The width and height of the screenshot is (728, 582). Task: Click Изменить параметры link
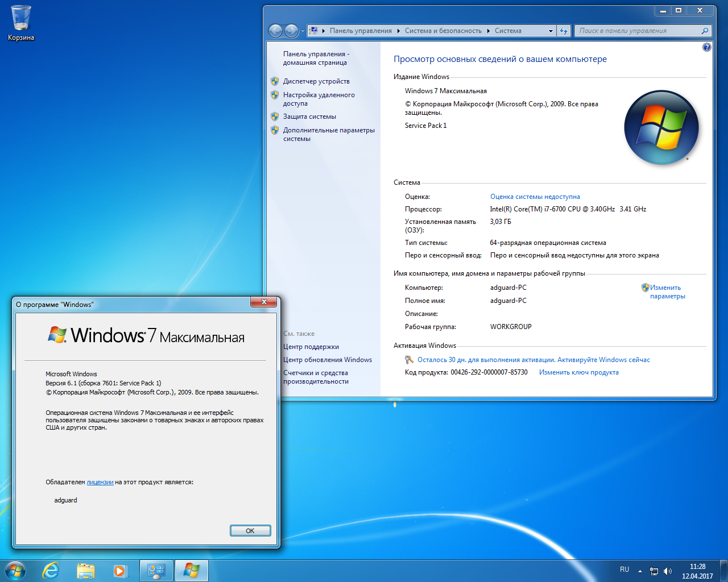pyautogui.click(x=668, y=292)
